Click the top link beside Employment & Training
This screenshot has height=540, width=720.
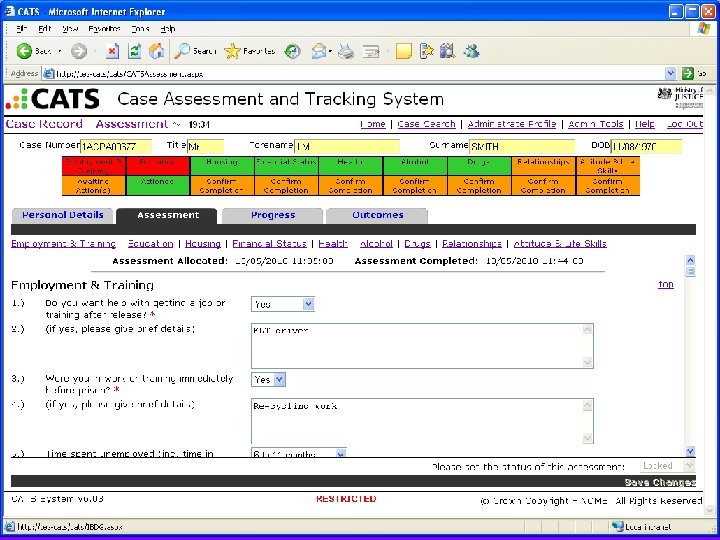point(666,285)
